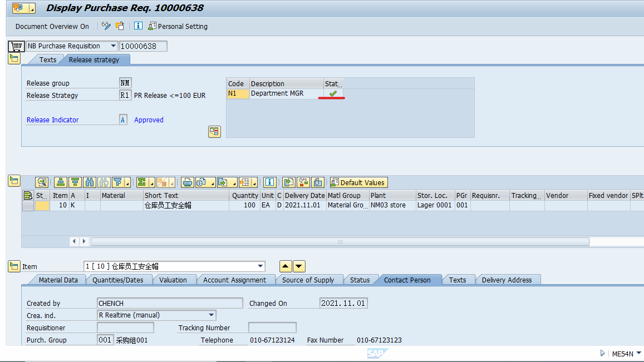Go to previous item with up arrow
The height and width of the screenshot is (362, 644).
pos(285,266)
